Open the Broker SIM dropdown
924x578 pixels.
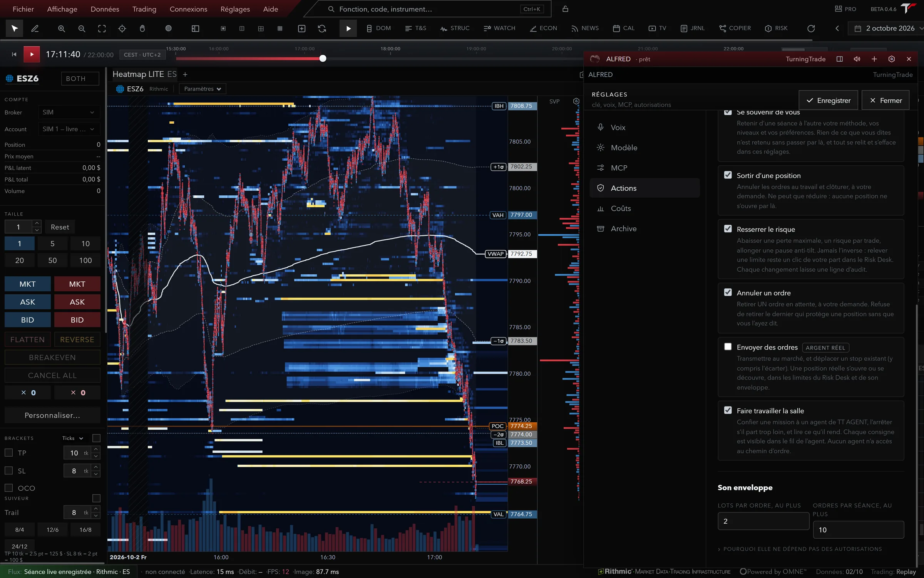point(69,112)
